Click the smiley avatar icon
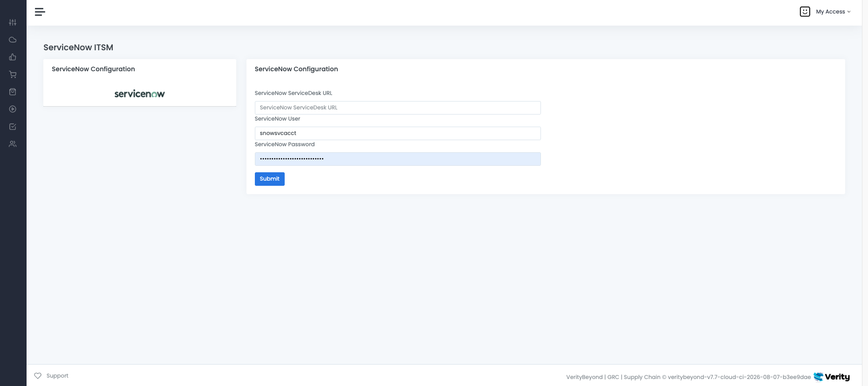The width and height of the screenshot is (868, 386). click(805, 12)
